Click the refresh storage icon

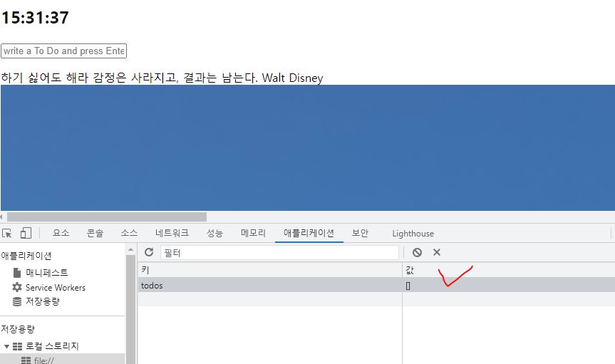149,252
